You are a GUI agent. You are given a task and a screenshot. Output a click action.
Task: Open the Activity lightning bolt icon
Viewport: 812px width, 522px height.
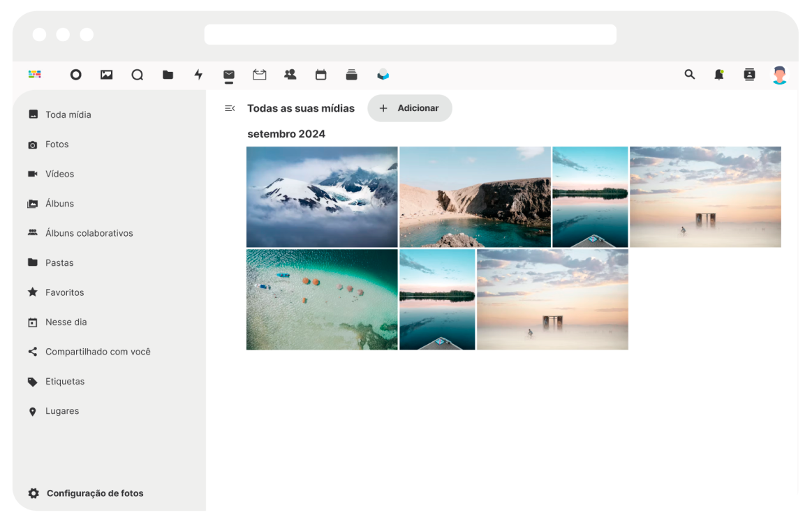coord(198,75)
